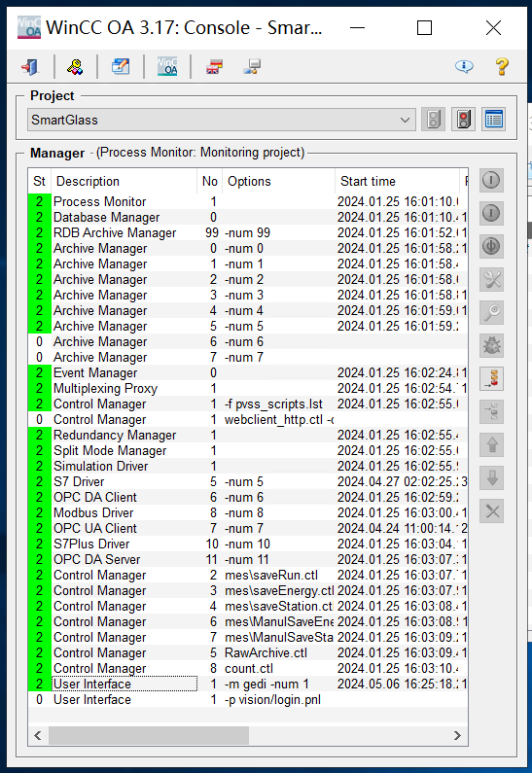Image resolution: width=532 pixels, height=773 pixels.
Task: Click the computer system toolbar icon
Action: (x=252, y=66)
